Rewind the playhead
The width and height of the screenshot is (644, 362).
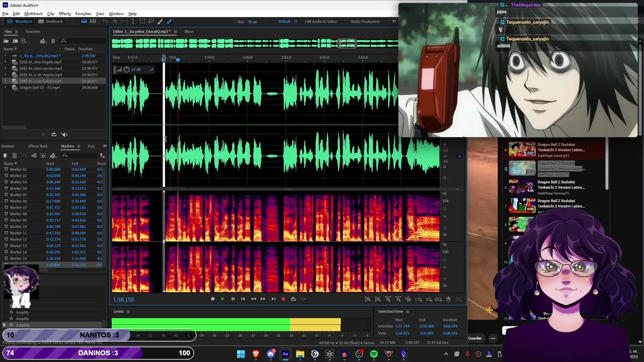click(x=253, y=299)
